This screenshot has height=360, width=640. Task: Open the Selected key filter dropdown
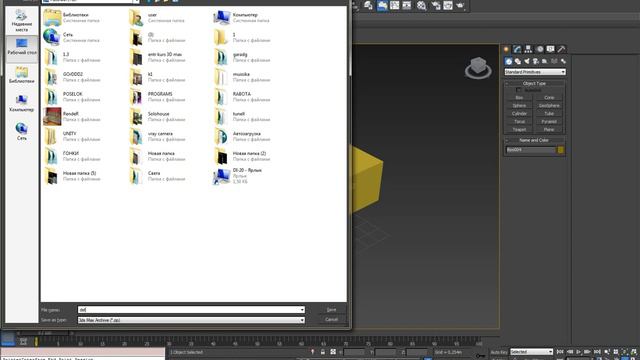click(531, 352)
